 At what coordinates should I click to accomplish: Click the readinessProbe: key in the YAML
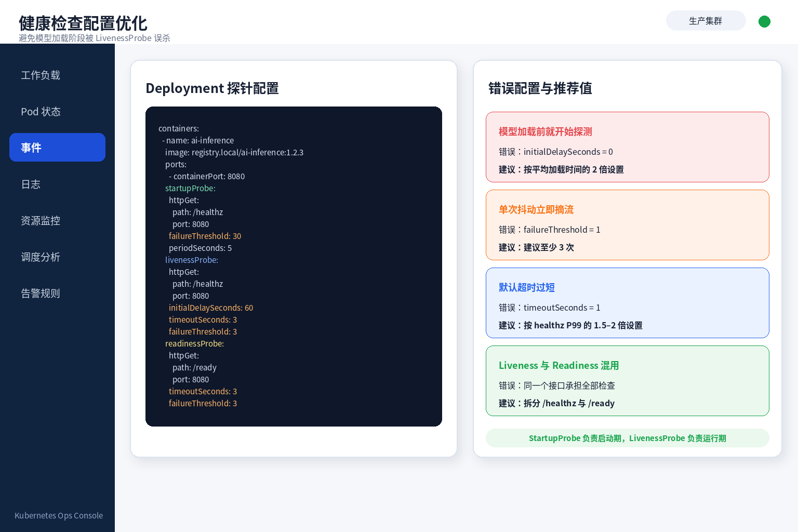click(x=195, y=343)
